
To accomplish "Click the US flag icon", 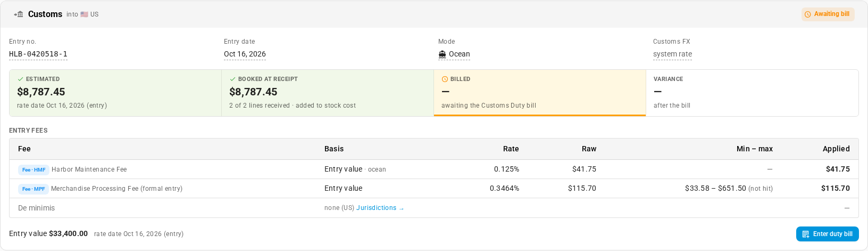I will [x=84, y=14].
